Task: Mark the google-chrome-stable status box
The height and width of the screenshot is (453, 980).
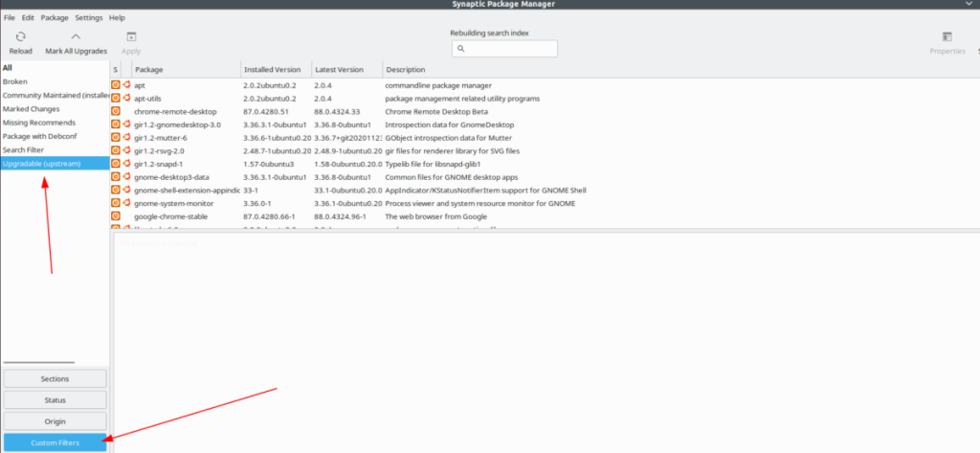Action: pos(116,216)
